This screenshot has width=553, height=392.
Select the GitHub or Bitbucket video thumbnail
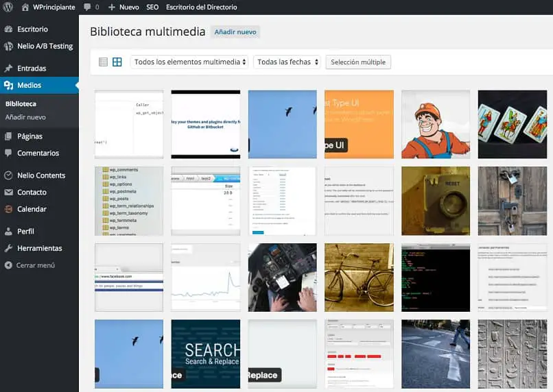point(206,124)
